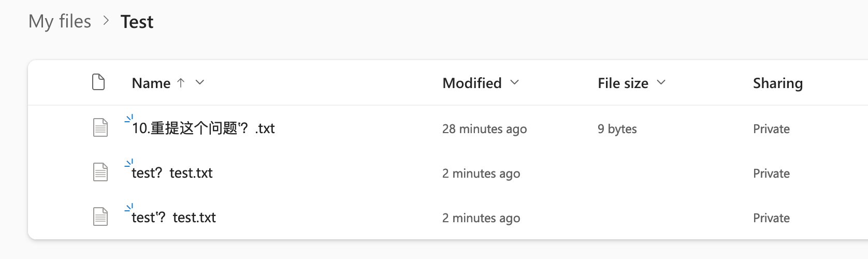The width and height of the screenshot is (868, 259).
Task: Go back to My files breadcrumb
Action: coord(60,22)
